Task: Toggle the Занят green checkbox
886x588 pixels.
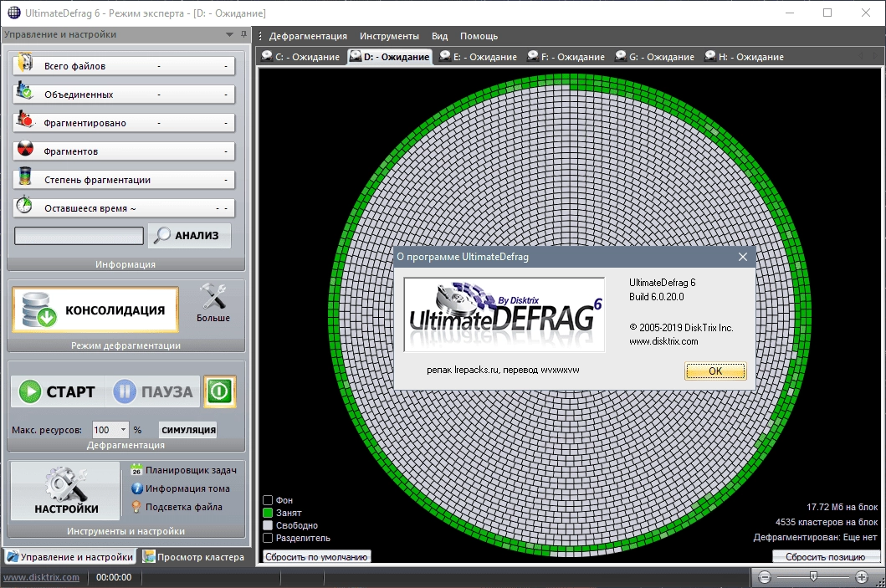Action: click(268, 513)
